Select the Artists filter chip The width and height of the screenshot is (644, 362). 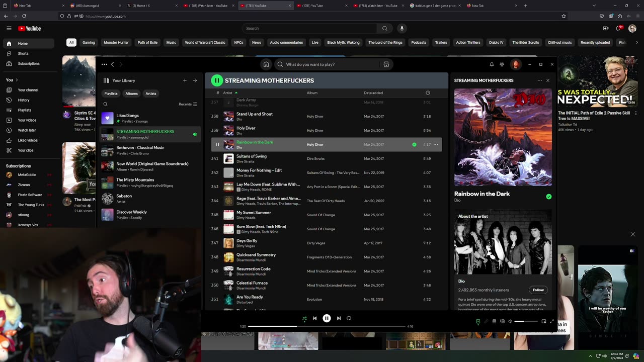pos(151,94)
